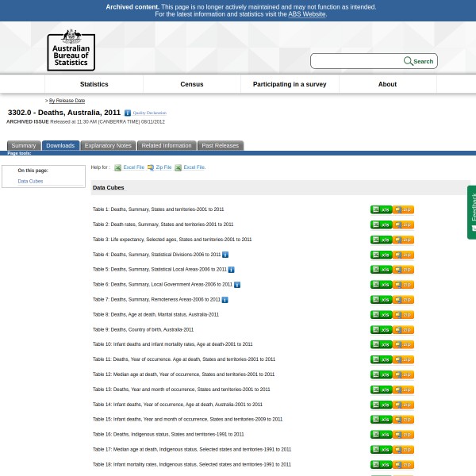Click the info icon beside Table 4

pyautogui.click(x=225, y=255)
